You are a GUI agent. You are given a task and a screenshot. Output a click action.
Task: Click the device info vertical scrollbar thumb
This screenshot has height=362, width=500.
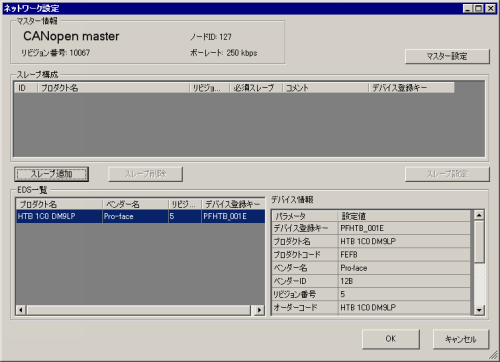click(479, 241)
